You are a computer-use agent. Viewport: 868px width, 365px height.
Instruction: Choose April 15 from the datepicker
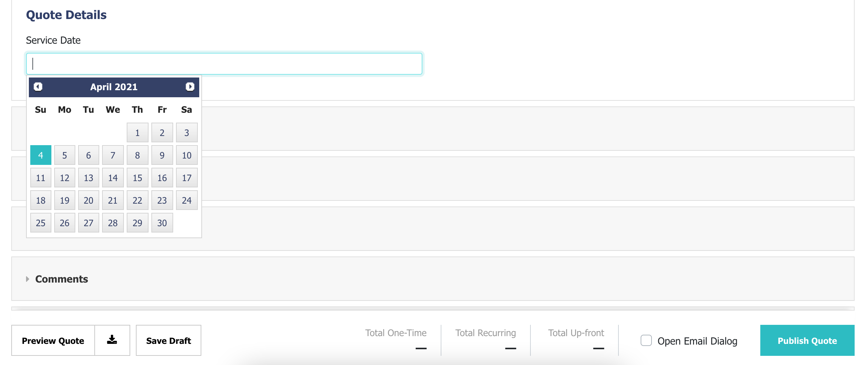(137, 178)
